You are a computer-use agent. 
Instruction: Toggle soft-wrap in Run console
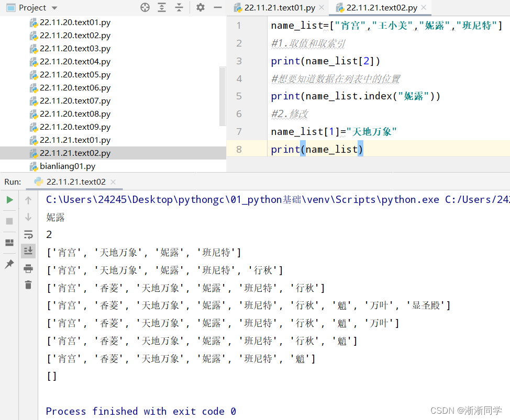(x=28, y=234)
